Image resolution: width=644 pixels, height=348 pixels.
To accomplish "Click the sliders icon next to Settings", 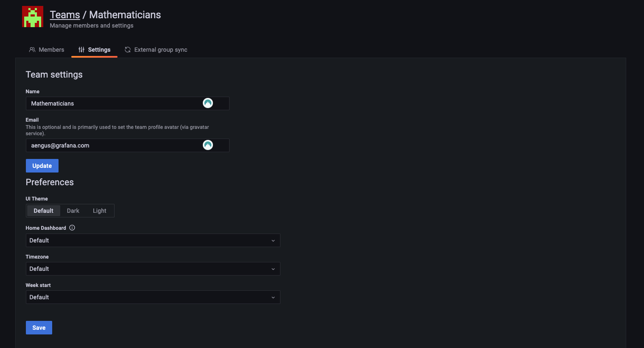I will (x=81, y=50).
